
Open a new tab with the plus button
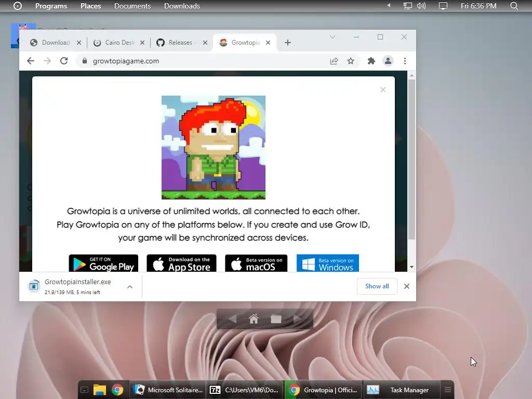pyautogui.click(x=288, y=43)
